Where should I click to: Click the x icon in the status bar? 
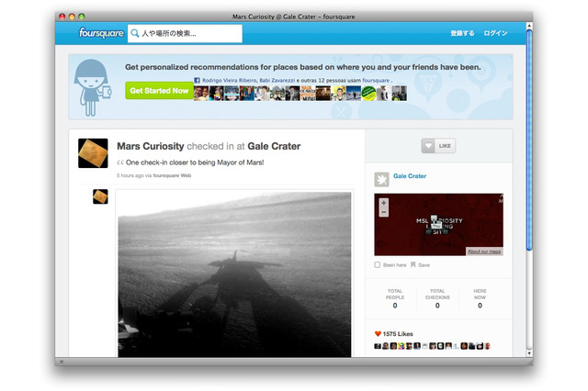(62, 362)
